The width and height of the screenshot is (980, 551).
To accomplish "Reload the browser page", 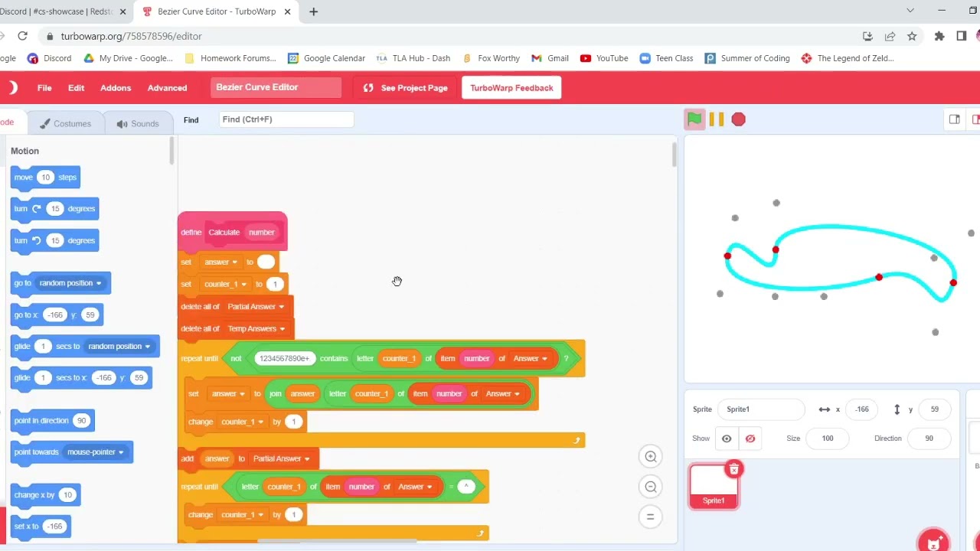I will [22, 36].
